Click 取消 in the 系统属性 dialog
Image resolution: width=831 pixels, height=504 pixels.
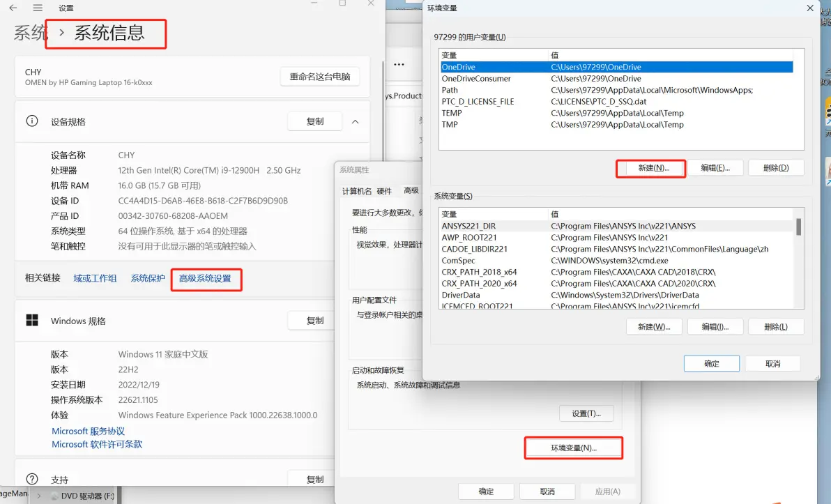[547, 491]
